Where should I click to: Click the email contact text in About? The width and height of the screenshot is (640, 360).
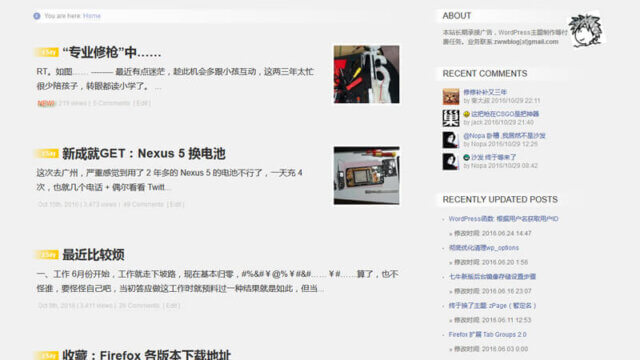pos(526,42)
